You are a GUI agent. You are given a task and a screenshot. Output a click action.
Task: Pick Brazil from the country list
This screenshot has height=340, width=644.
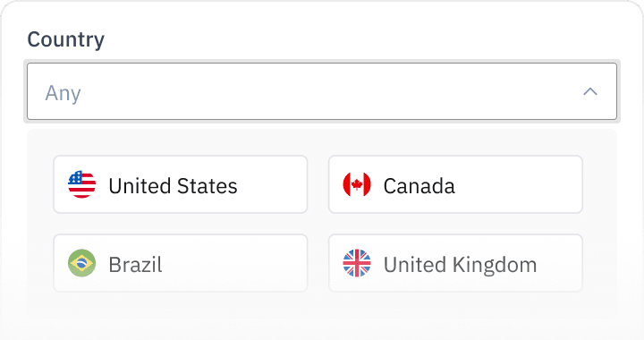(x=181, y=263)
